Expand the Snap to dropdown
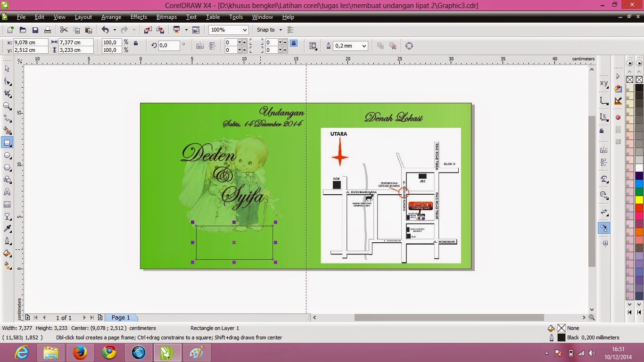This screenshot has height=362, width=644. click(x=281, y=30)
